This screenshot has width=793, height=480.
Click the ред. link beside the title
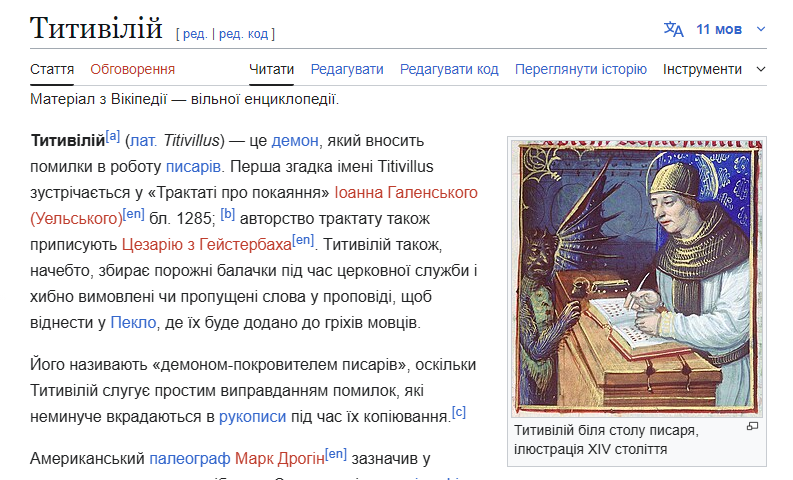pos(195,34)
